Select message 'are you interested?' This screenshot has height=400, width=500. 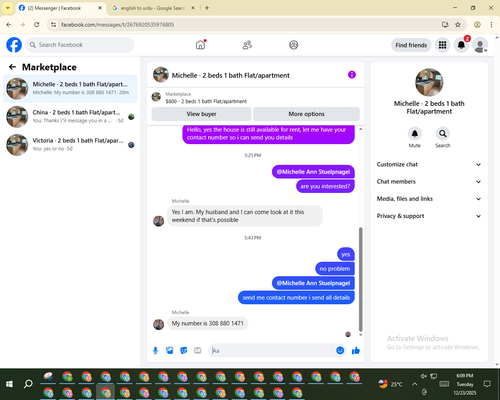click(325, 186)
